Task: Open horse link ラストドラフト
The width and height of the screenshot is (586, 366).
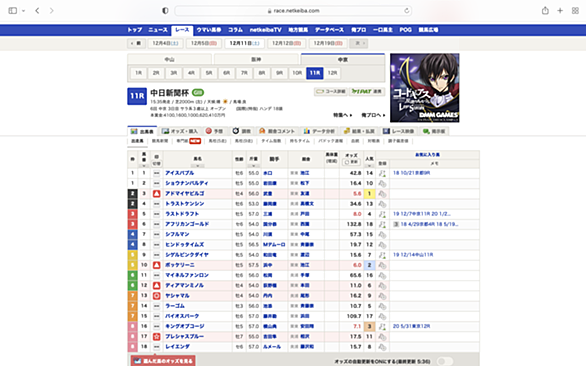Action: (182, 214)
